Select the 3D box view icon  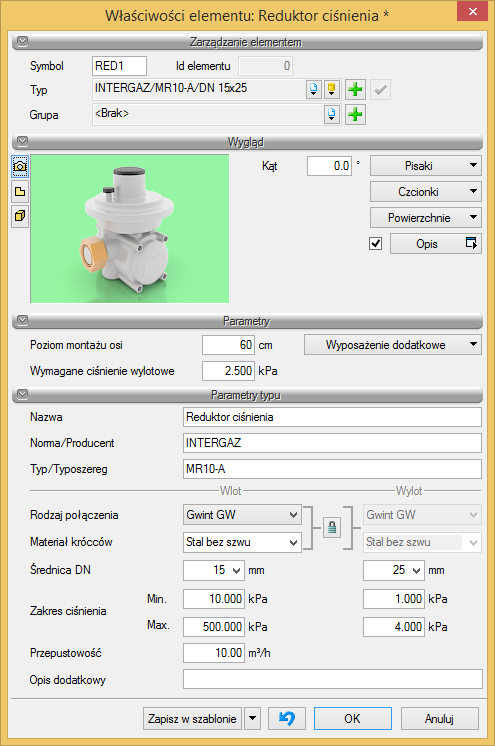pyautogui.click(x=20, y=216)
